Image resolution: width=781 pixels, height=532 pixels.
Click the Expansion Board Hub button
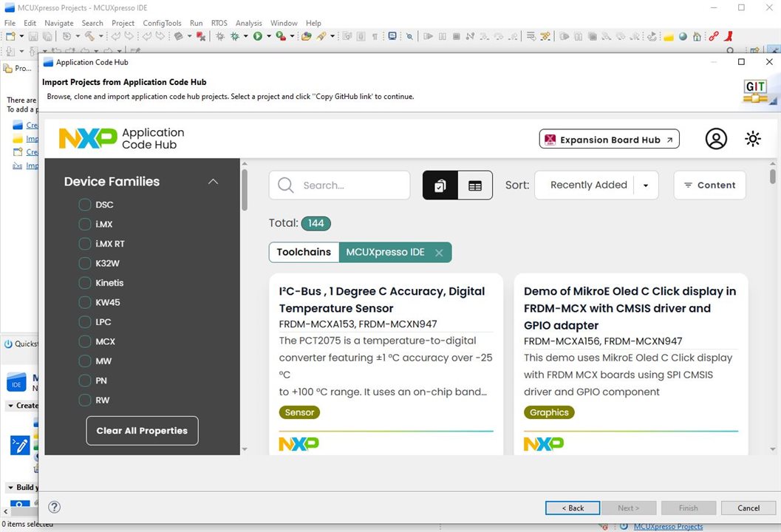tap(609, 140)
